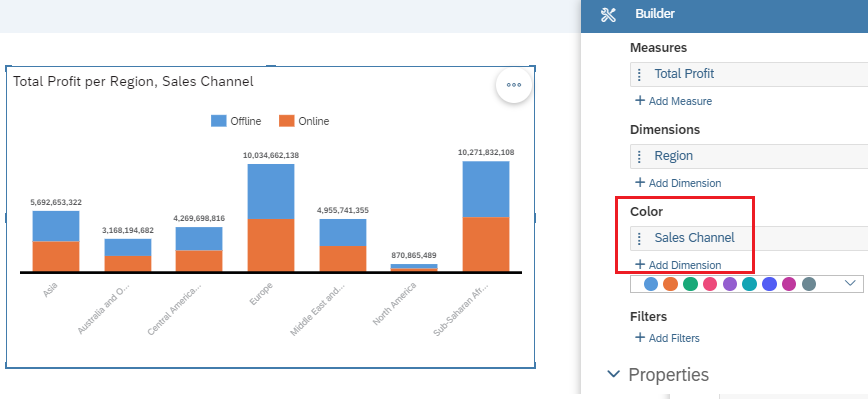This screenshot has width=868, height=399.
Task: Pick the indigo blue palette swatch
Action: (x=769, y=284)
